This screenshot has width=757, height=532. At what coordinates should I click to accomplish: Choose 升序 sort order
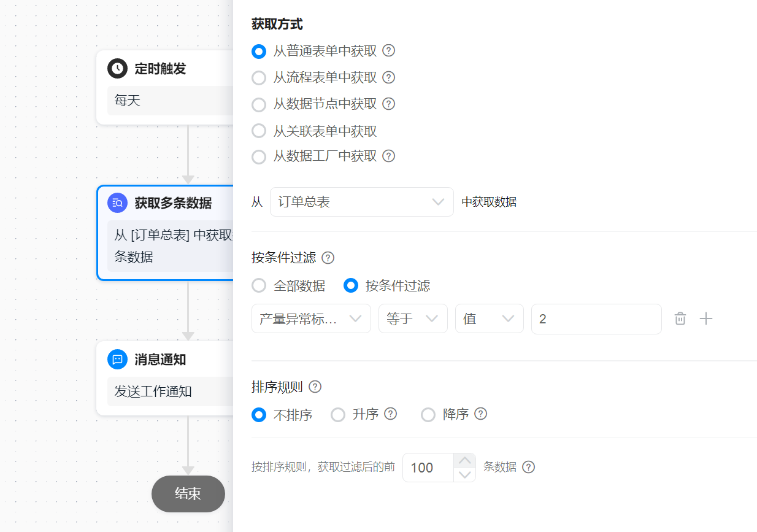[338, 415]
